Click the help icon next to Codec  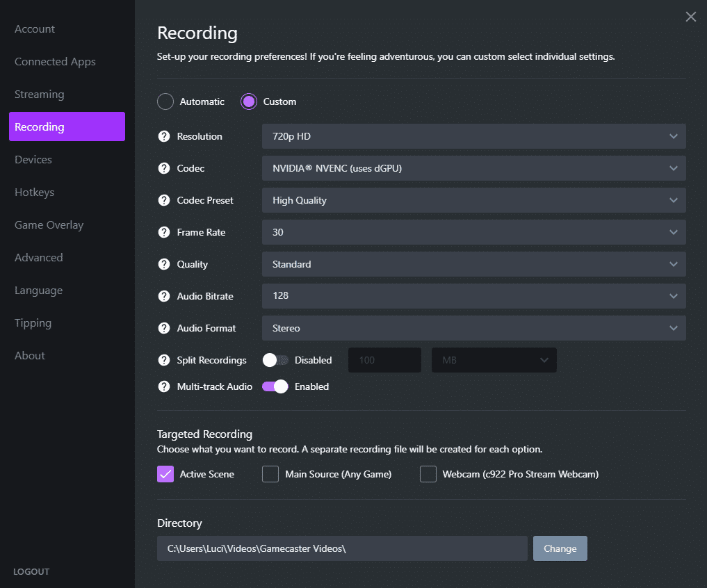point(164,168)
